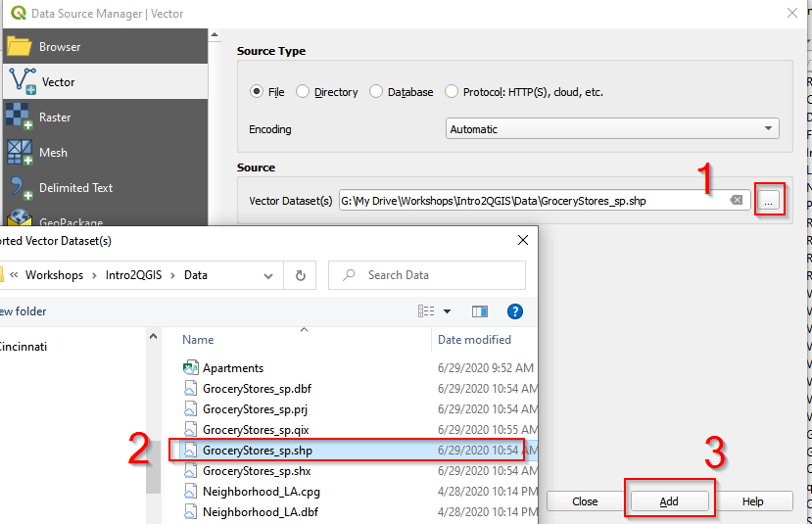
Task: Expand the address bar history dropdown
Action: pos(268,275)
